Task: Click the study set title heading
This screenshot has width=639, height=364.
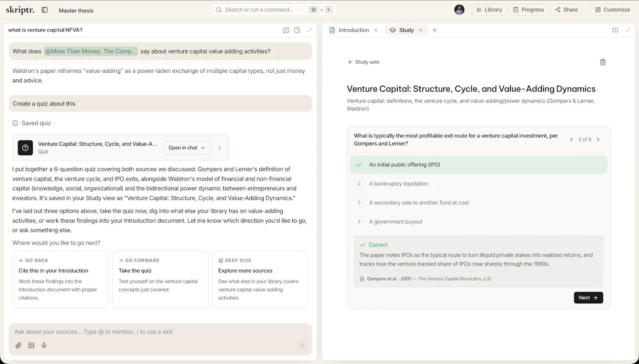Action: pos(471,89)
